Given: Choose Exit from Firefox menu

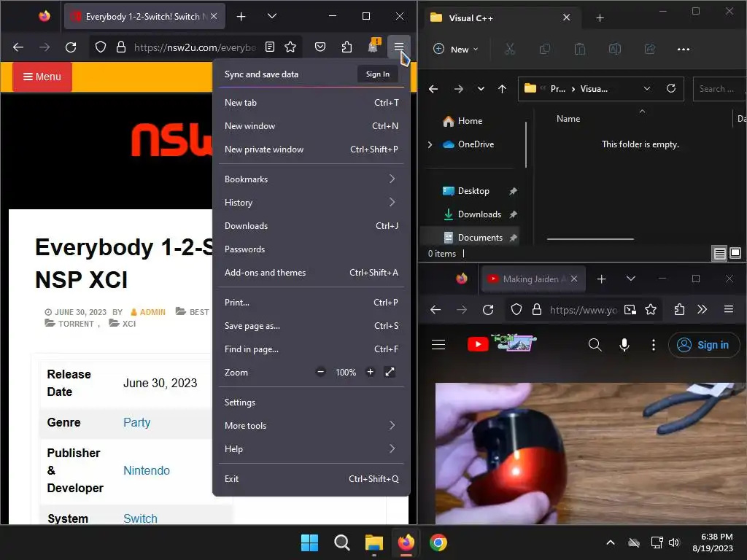Looking at the screenshot, I should click(x=311, y=479).
